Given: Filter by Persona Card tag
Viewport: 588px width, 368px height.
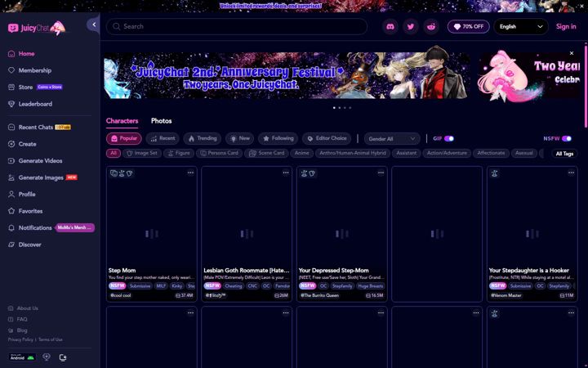Looking at the screenshot, I should point(219,153).
